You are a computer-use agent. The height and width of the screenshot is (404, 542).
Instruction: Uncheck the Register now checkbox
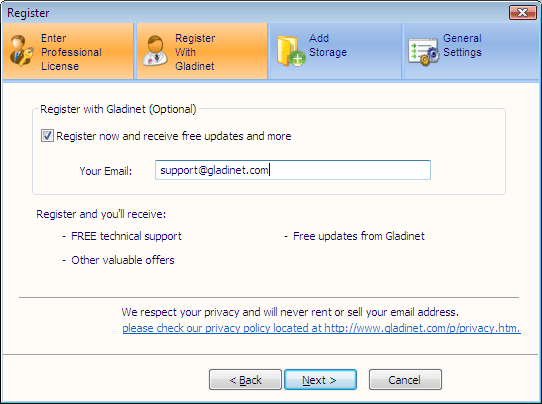tap(47, 135)
